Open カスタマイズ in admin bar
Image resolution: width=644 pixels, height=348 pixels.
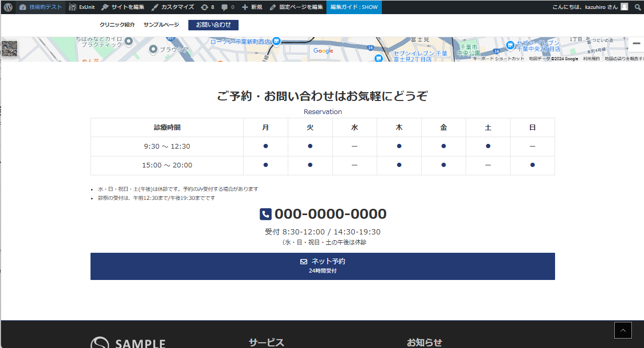173,7
